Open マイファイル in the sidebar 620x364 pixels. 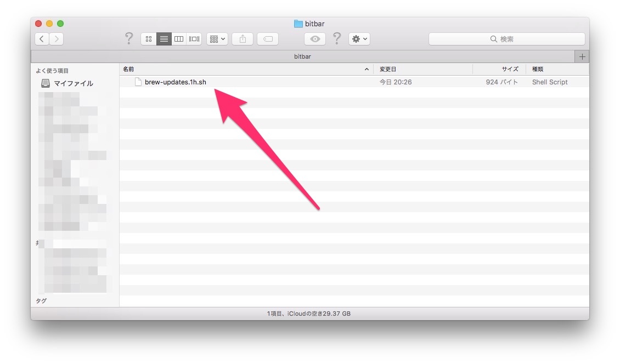[73, 83]
